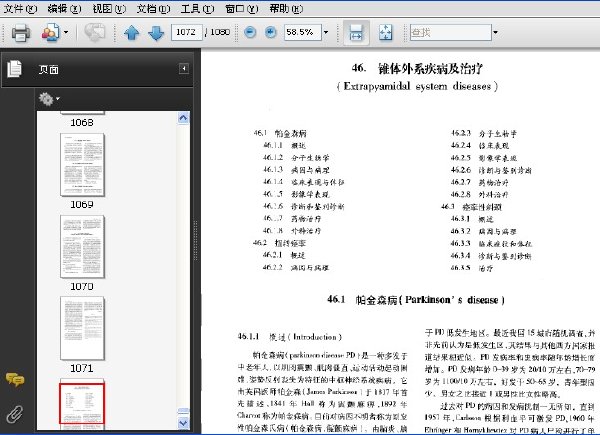
Task: Open the 帮助 menu
Action: point(286,8)
